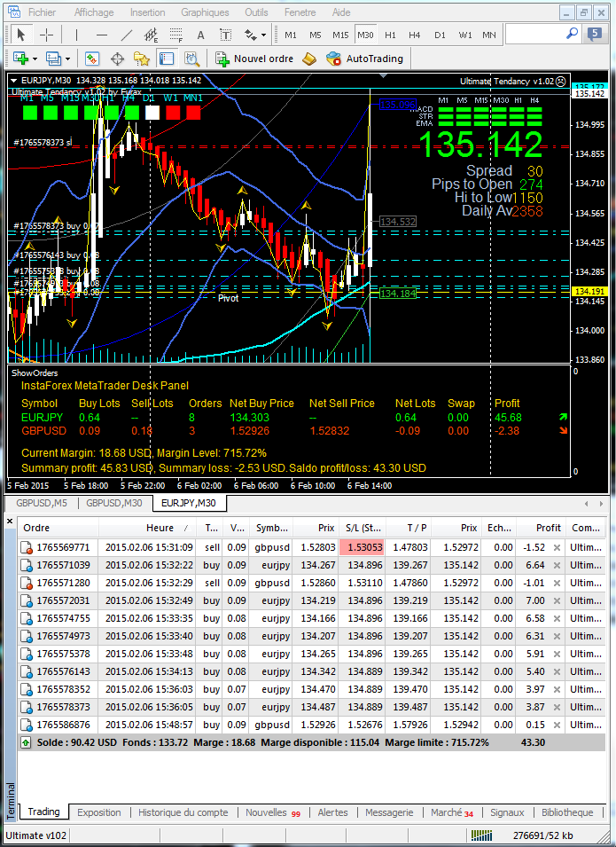
Task: Click the x closing the Terminal panel
Action: point(9,522)
